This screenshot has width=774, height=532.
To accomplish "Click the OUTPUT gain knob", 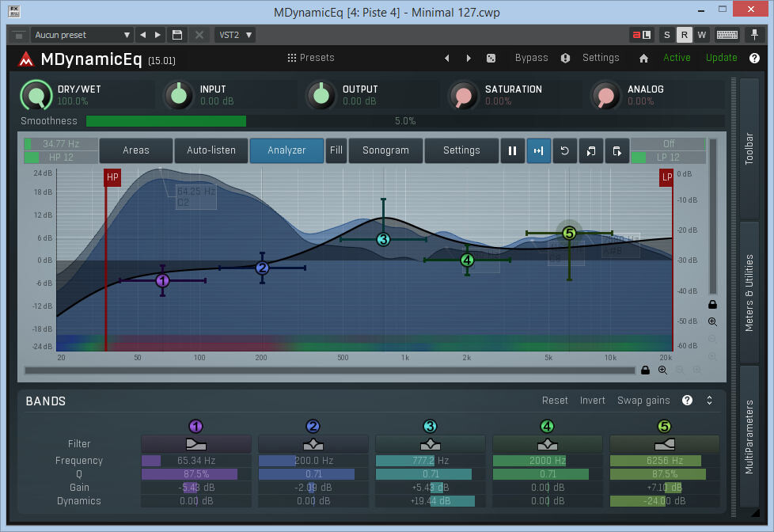I will pyautogui.click(x=321, y=95).
